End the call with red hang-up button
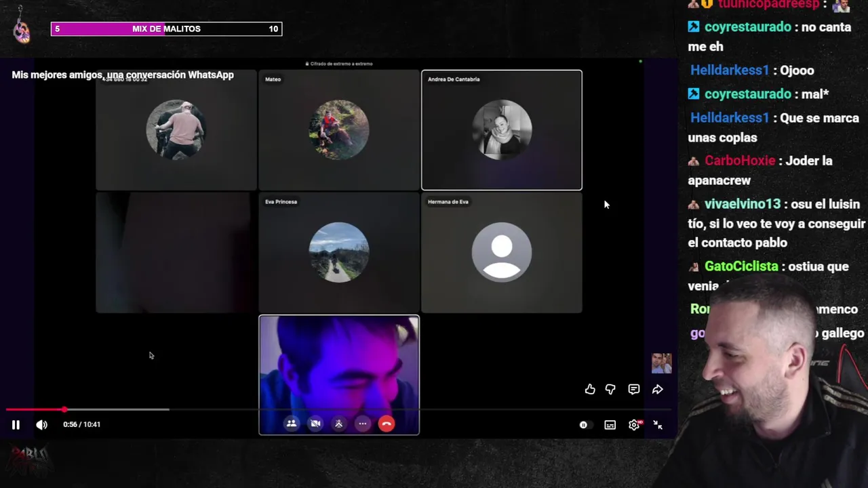 click(387, 424)
